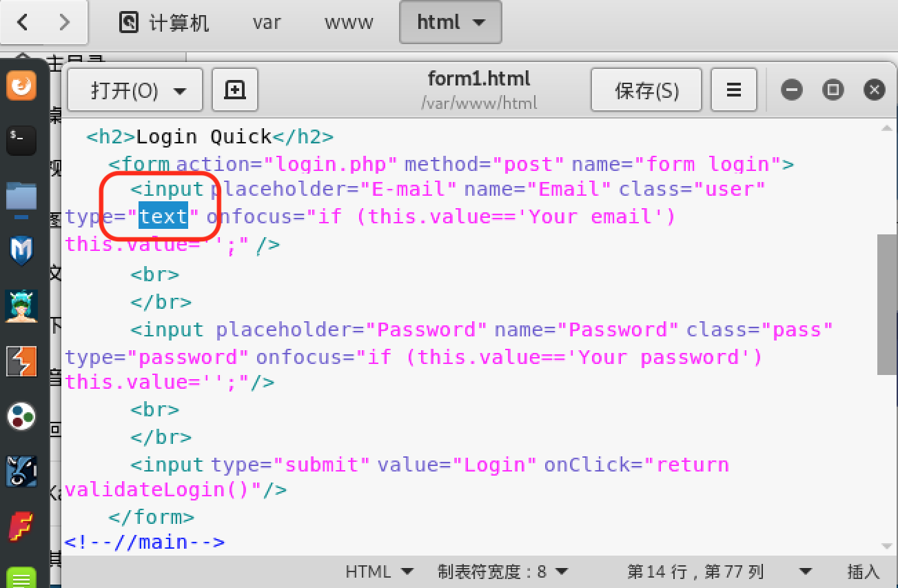Viewport: 898px width, 588px height.
Task: Click the new document icon in gedit
Action: point(235,90)
